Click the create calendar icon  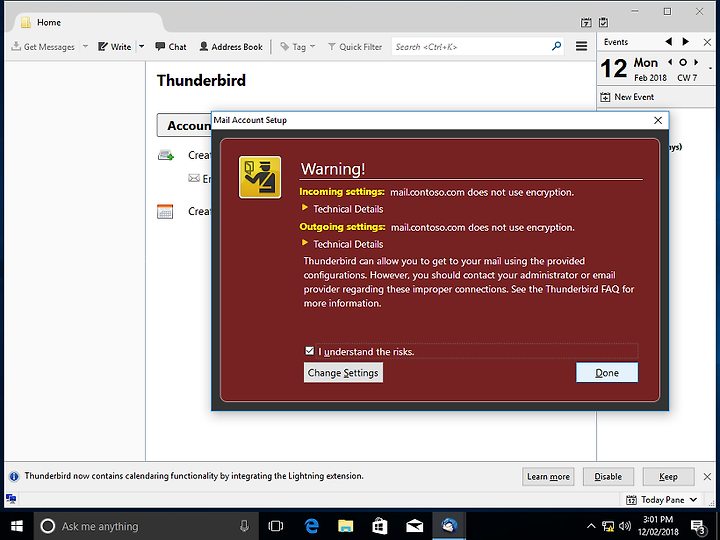[165, 212]
